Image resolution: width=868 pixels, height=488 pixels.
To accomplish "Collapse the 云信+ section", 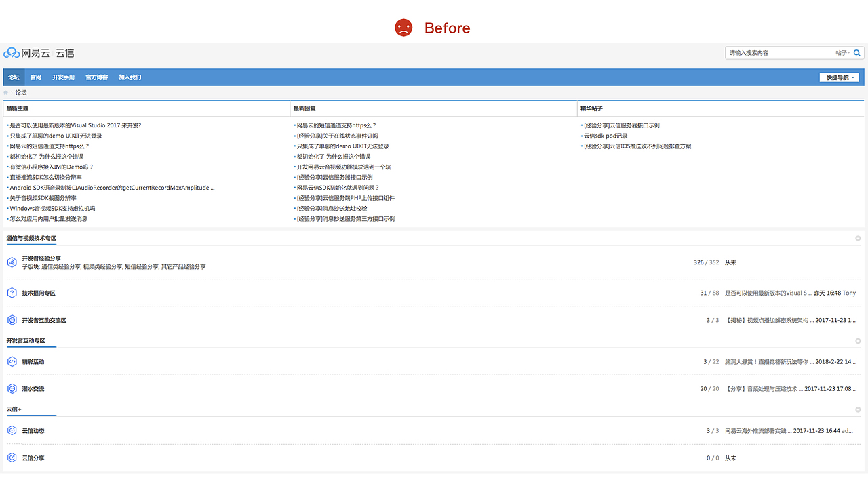I will coord(858,409).
